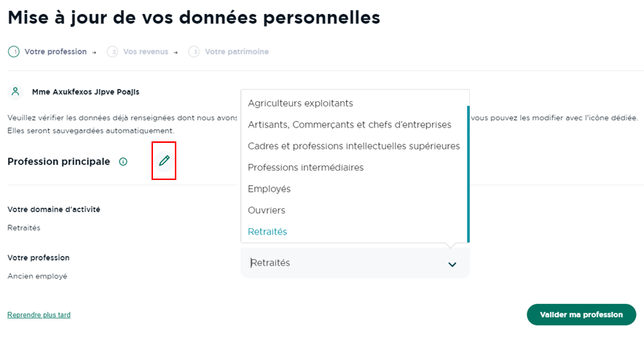The image size is (644, 344).
Task: Click the step 2 circle icon
Action: coord(112,52)
